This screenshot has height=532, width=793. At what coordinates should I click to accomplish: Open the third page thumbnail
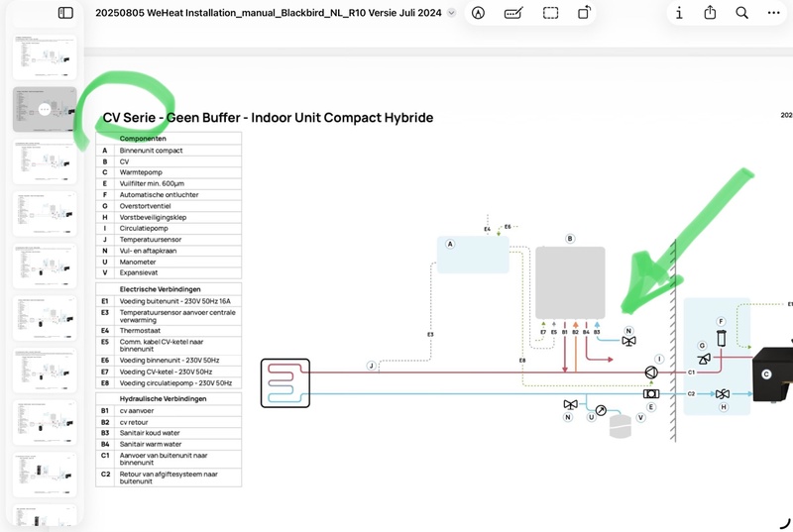tap(45, 161)
